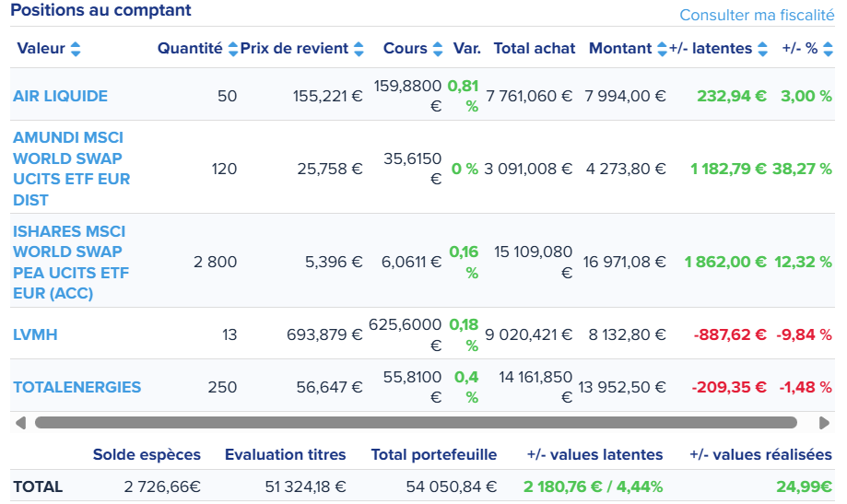Sort by Prix de revient arrows
Image resolution: width=847 pixels, height=504 pixels.
point(359,49)
